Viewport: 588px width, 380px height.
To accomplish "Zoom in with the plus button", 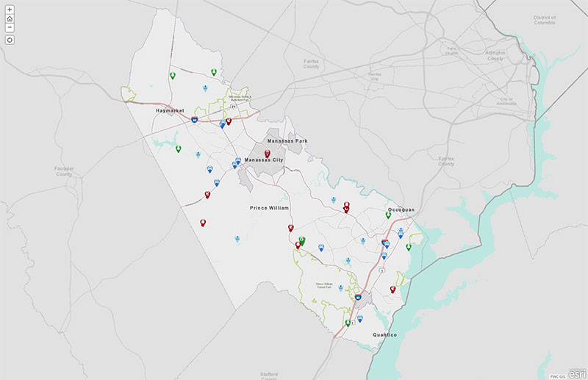I will [x=10, y=10].
